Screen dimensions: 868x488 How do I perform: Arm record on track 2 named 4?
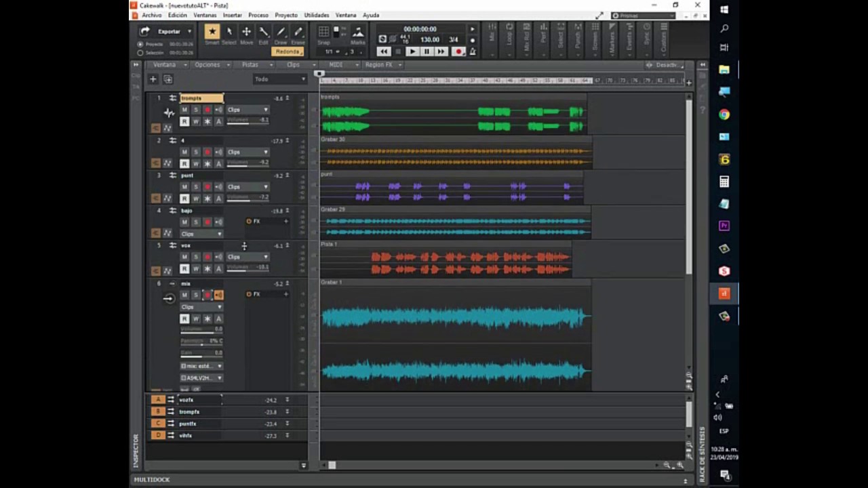point(208,152)
